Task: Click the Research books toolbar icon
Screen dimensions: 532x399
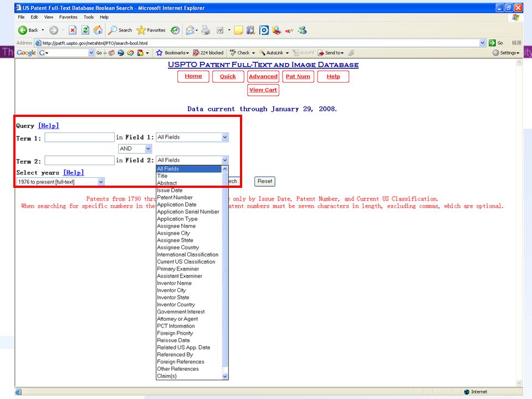Action: 250,30
